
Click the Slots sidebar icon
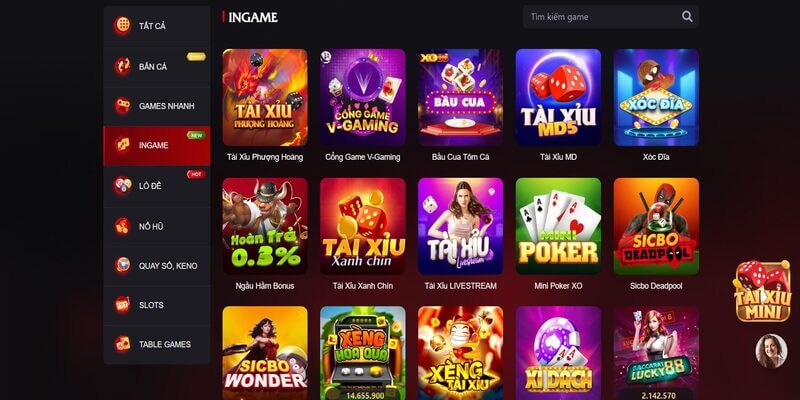point(122,305)
